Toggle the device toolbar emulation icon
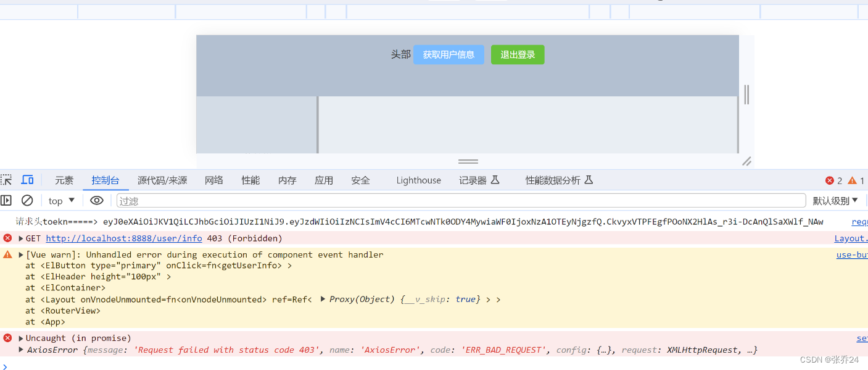Viewport: 868px width, 370px height. tap(27, 179)
